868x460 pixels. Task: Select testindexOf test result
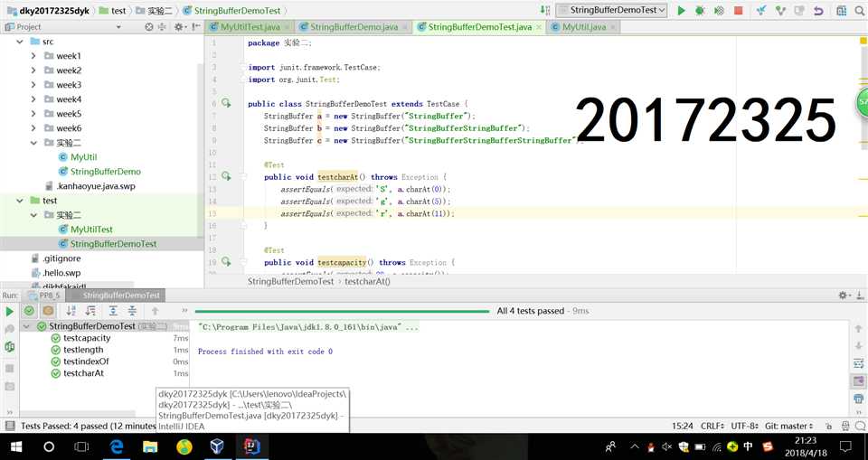(x=86, y=361)
